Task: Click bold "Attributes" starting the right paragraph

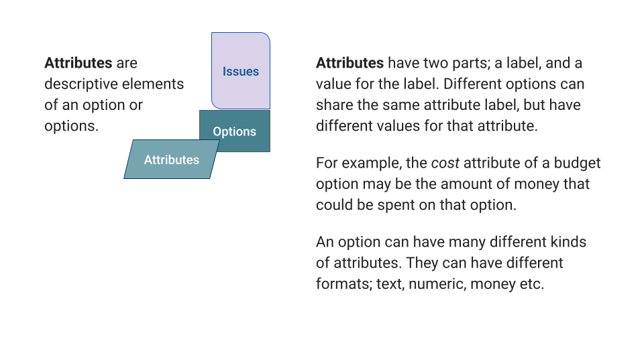Action: [x=350, y=63]
